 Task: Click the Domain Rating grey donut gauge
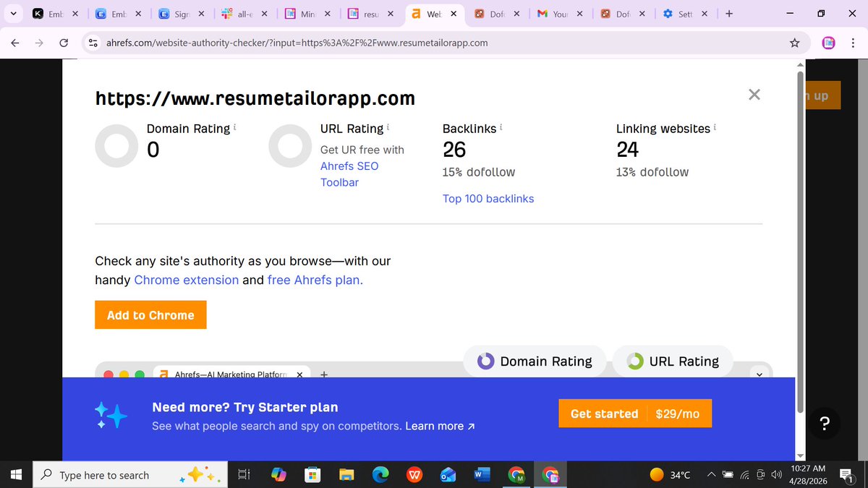[116, 146]
